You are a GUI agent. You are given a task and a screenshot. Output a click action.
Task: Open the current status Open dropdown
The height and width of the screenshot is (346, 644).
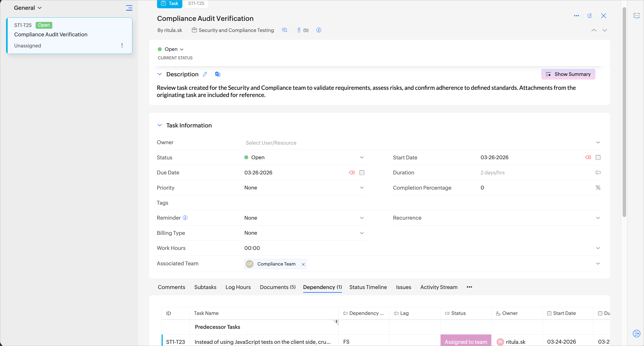[x=174, y=49]
